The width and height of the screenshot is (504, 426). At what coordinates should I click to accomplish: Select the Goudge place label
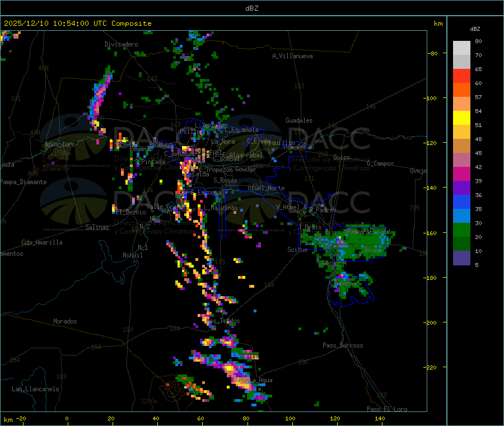(245, 169)
